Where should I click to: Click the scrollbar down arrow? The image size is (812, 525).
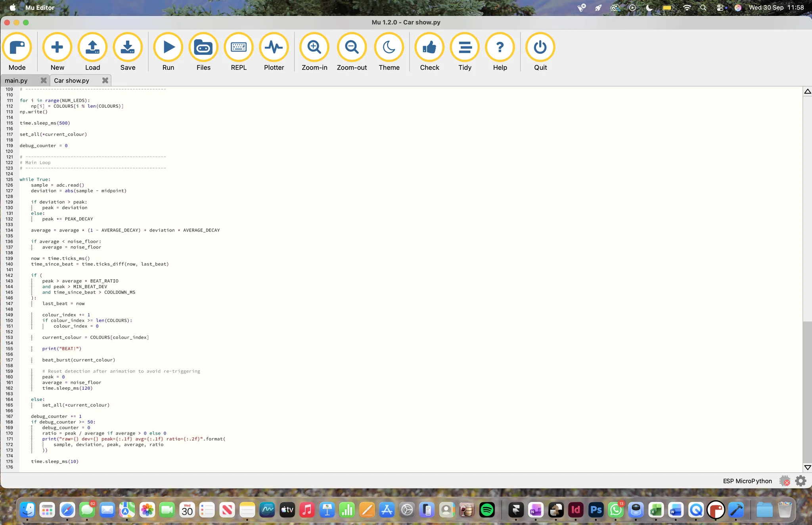coord(807,468)
